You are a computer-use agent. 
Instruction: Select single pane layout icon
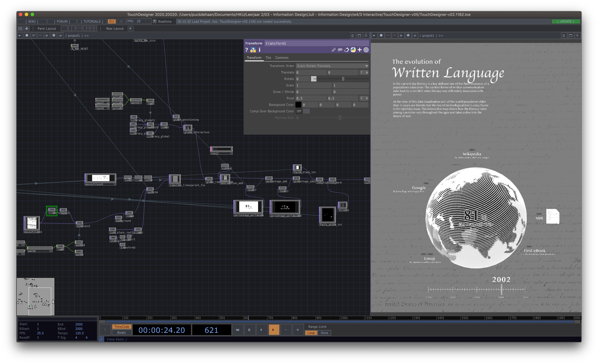click(64, 29)
